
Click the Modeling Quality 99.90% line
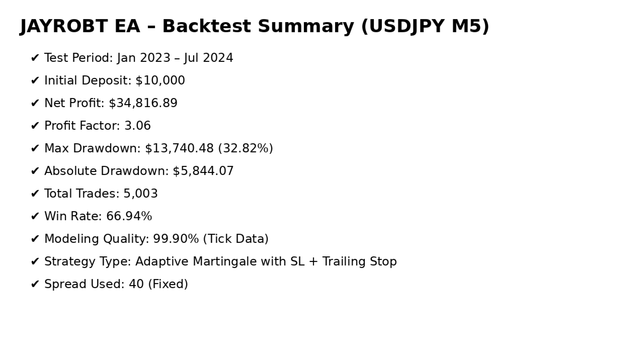[156, 239]
